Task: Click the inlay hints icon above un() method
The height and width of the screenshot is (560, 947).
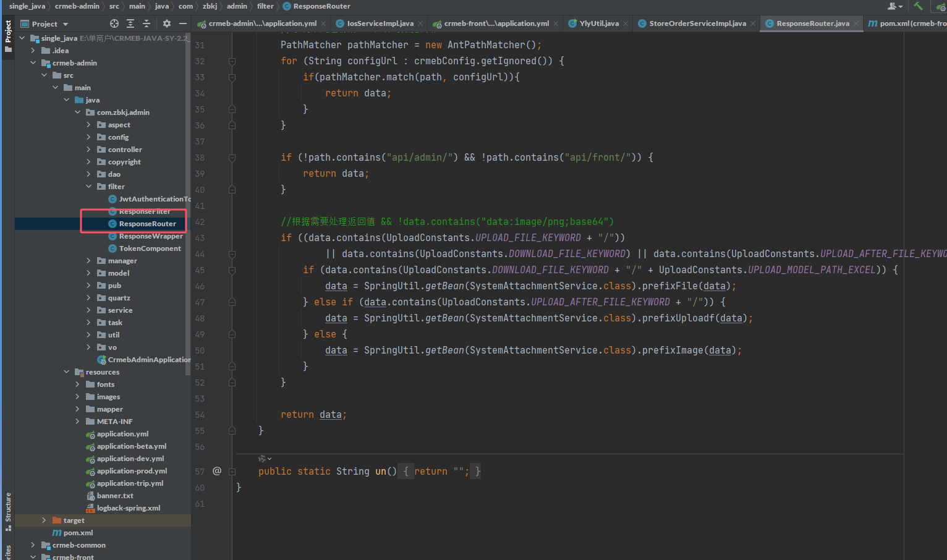Action: pyautogui.click(x=265, y=459)
